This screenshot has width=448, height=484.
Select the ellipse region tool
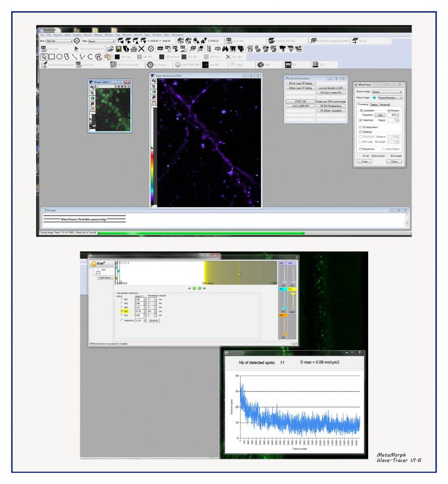(x=59, y=57)
